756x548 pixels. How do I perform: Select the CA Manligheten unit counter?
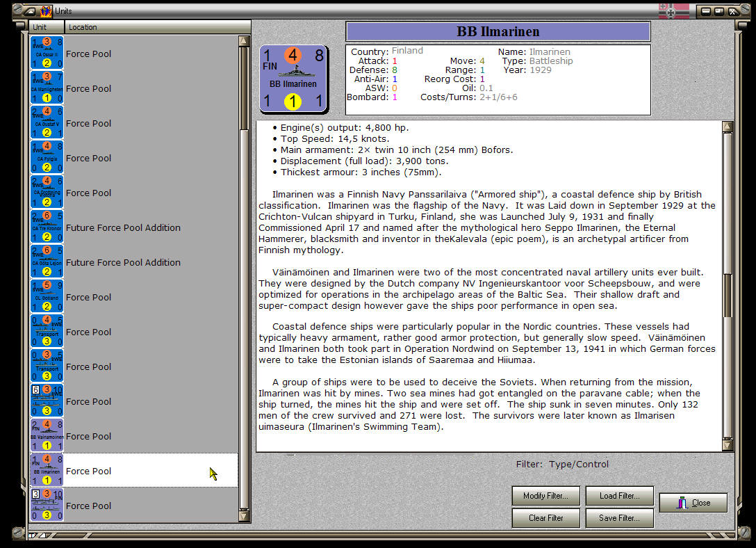tap(47, 88)
